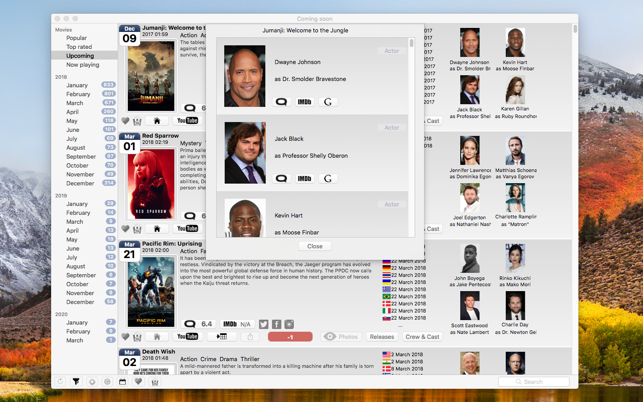
Task: Show watchlist via bottom toolbar popcorn icon
Action: pos(155,382)
